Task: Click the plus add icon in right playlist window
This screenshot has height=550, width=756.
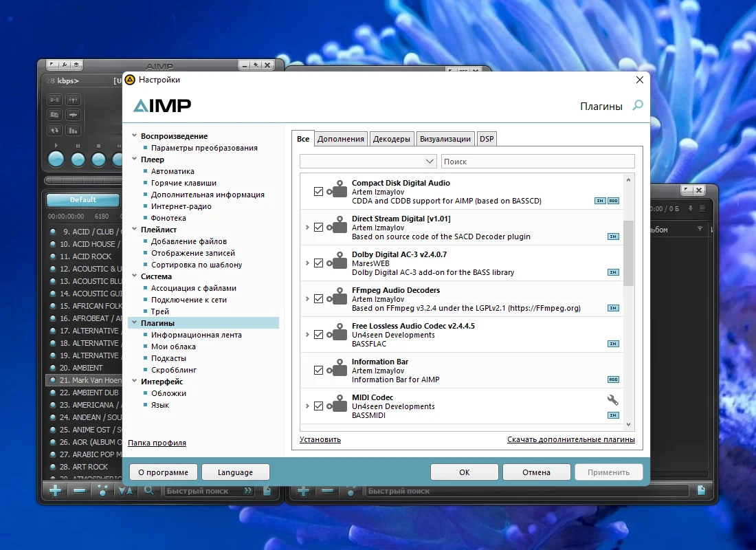Action: tap(303, 491)
